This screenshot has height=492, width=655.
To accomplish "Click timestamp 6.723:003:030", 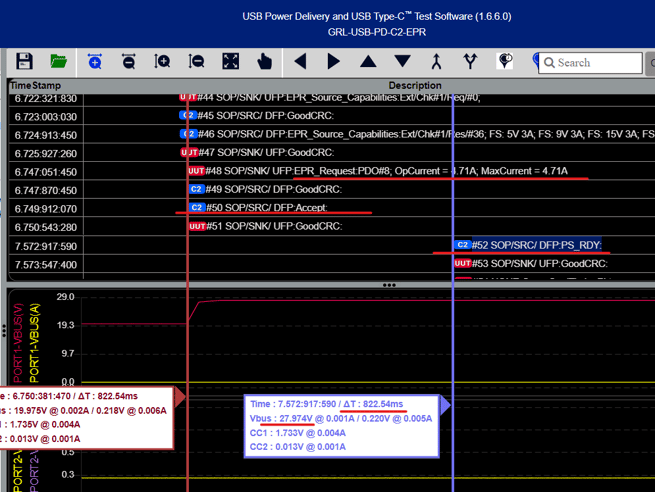I will [x=46, y=117].
